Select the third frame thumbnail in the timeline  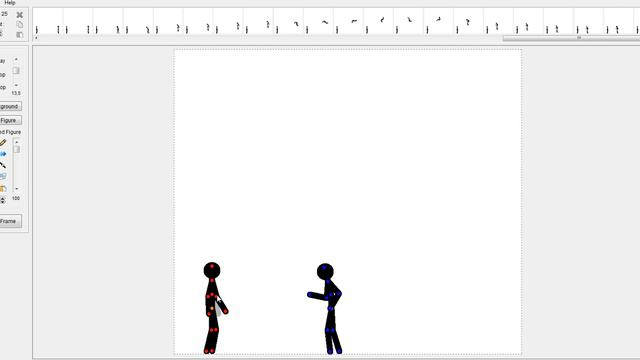coord(108,22)
